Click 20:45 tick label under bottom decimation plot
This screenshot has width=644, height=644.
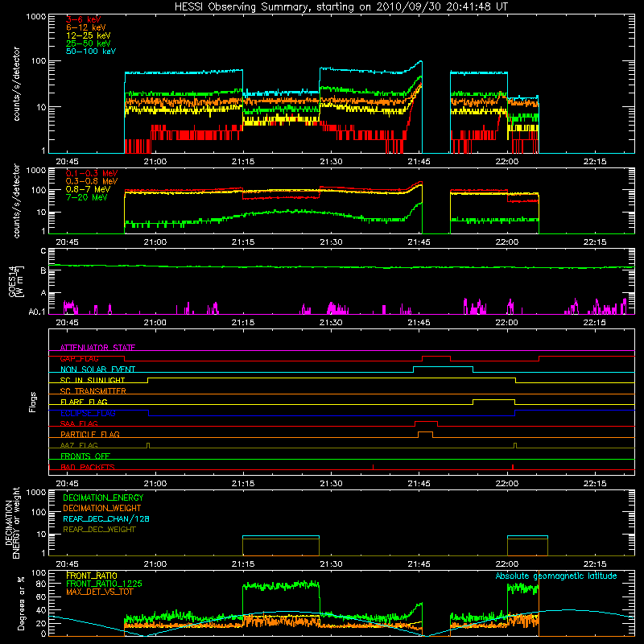point(67,564)
